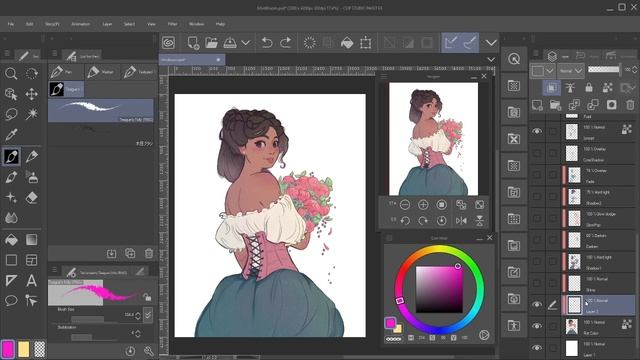Open the Window menu

[x=196, y=24]
